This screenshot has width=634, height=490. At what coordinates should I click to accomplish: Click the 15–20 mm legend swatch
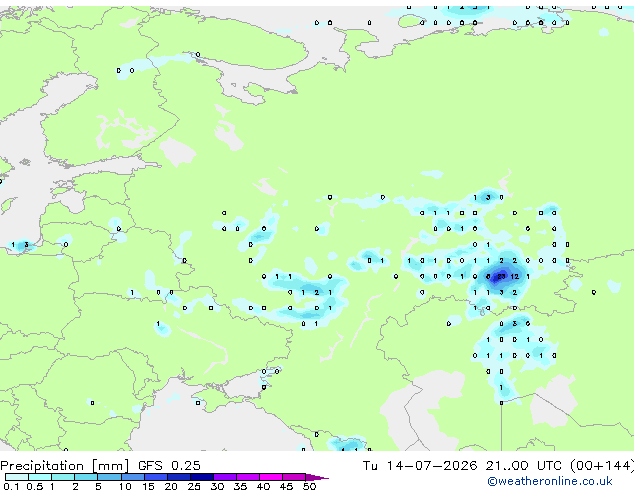[x=155, y=477]
